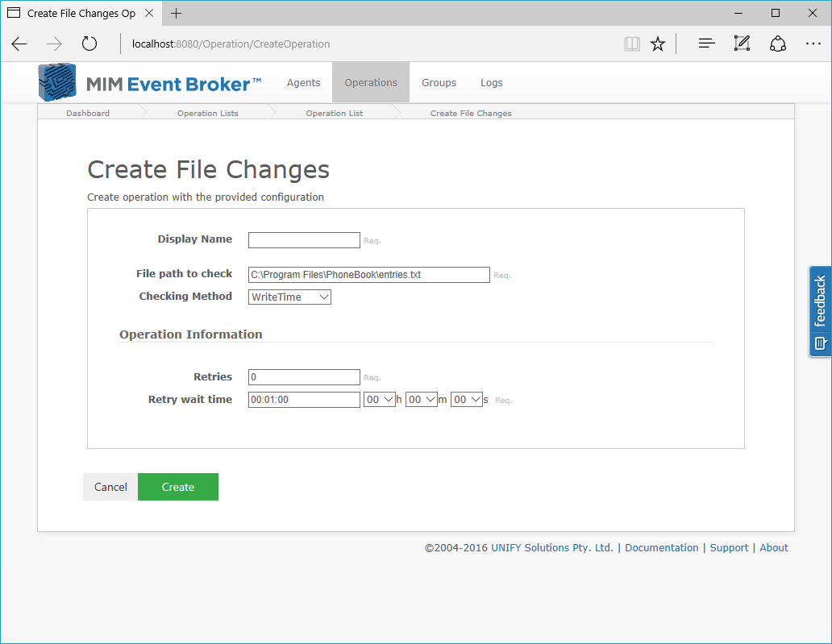Click the File path to check field

pyautogui.click(x=368, y=275)
